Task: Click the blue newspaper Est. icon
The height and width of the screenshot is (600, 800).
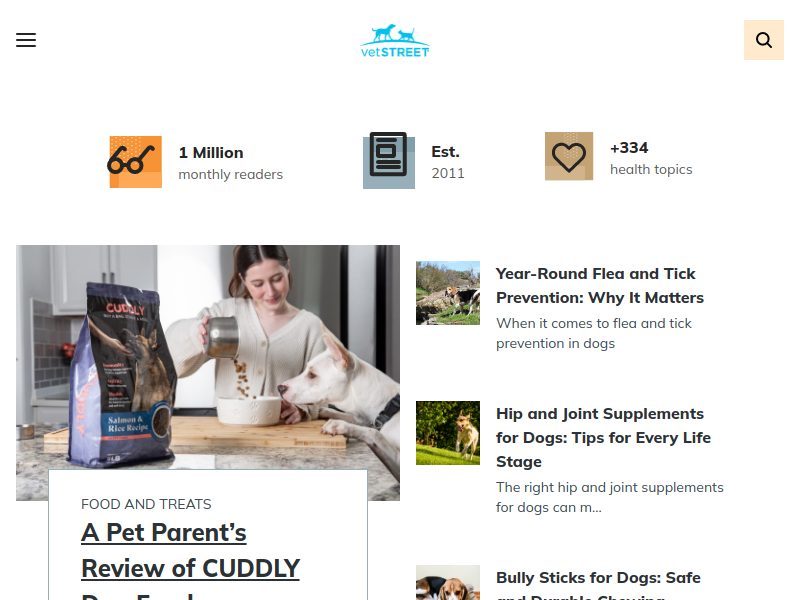Action: click(x=389, y=161)
